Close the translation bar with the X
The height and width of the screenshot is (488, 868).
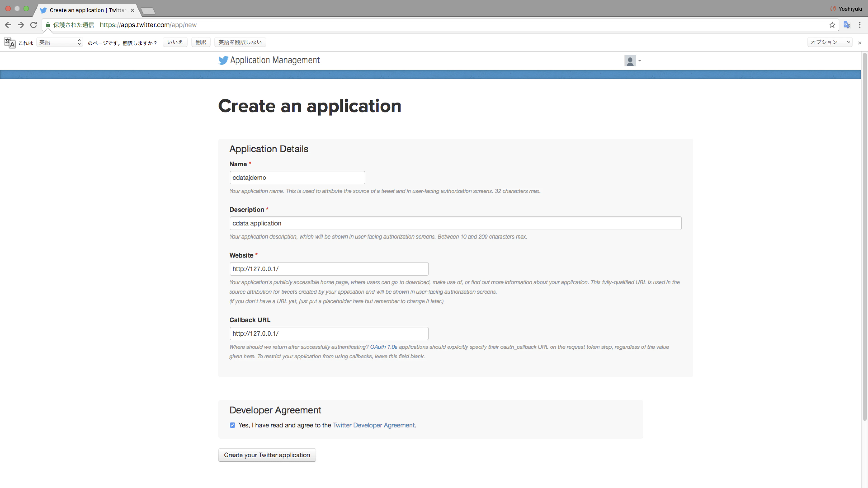[x=860, y=43]
